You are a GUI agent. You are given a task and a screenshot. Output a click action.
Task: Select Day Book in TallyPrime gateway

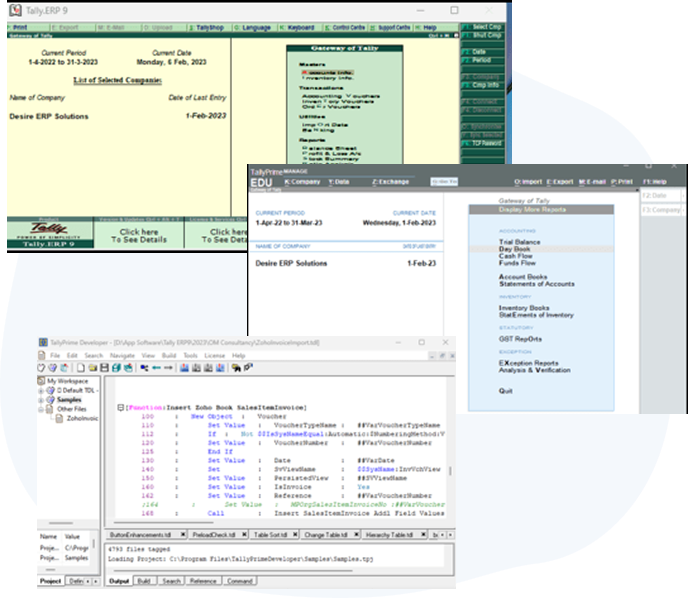pos(517,247)
